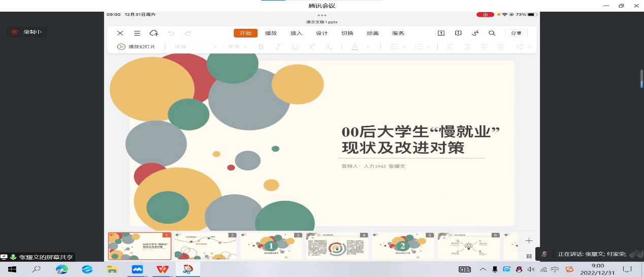Screen dimensions: 644x277
Task: Click the font color A swatch
Action: (x=355, y=47)
